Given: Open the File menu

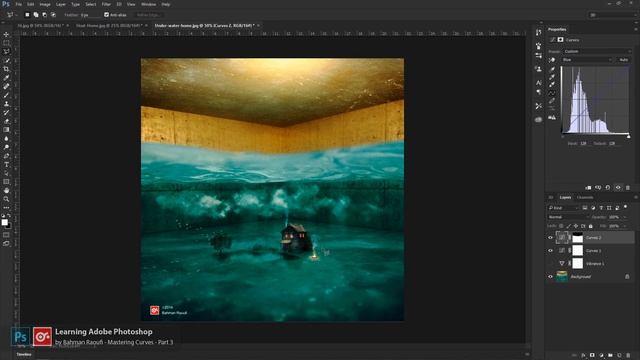Looking at the screenshot, I should click(19, 4).
